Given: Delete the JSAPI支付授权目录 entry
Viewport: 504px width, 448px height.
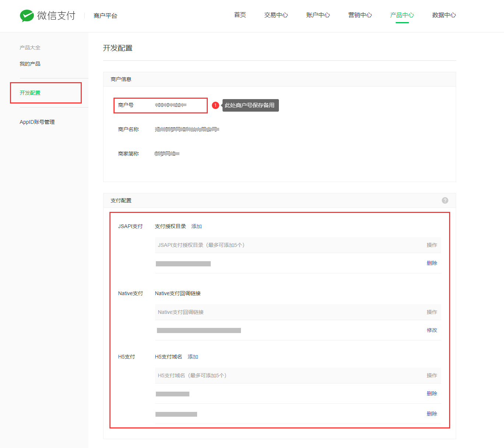Looking at the screenshot, I should 432,263.
